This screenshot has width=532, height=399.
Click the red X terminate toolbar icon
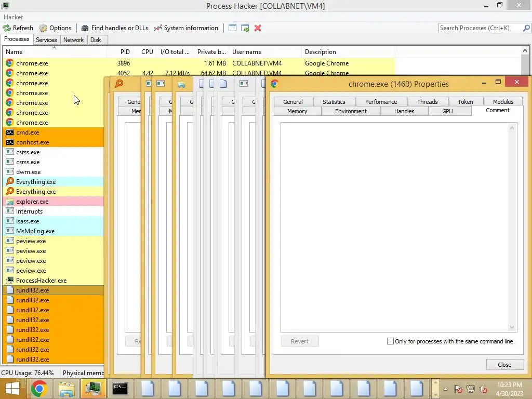[x=258, y=28]
